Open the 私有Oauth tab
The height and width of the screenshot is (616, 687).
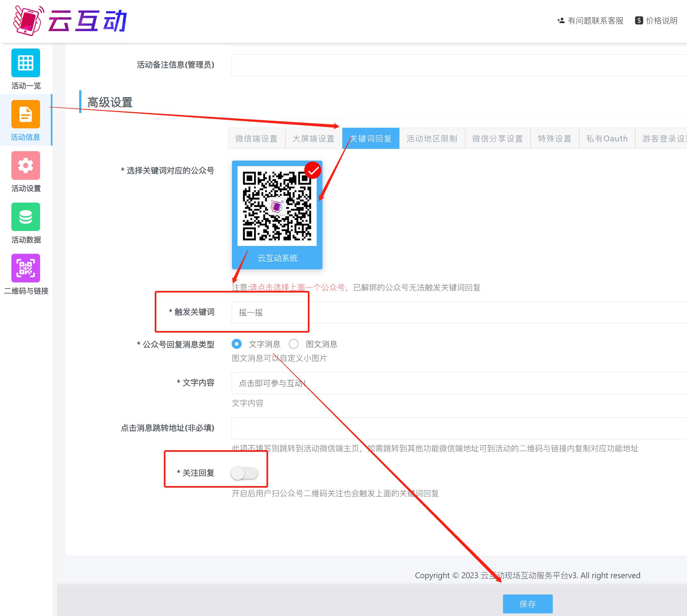click(607, 138)
